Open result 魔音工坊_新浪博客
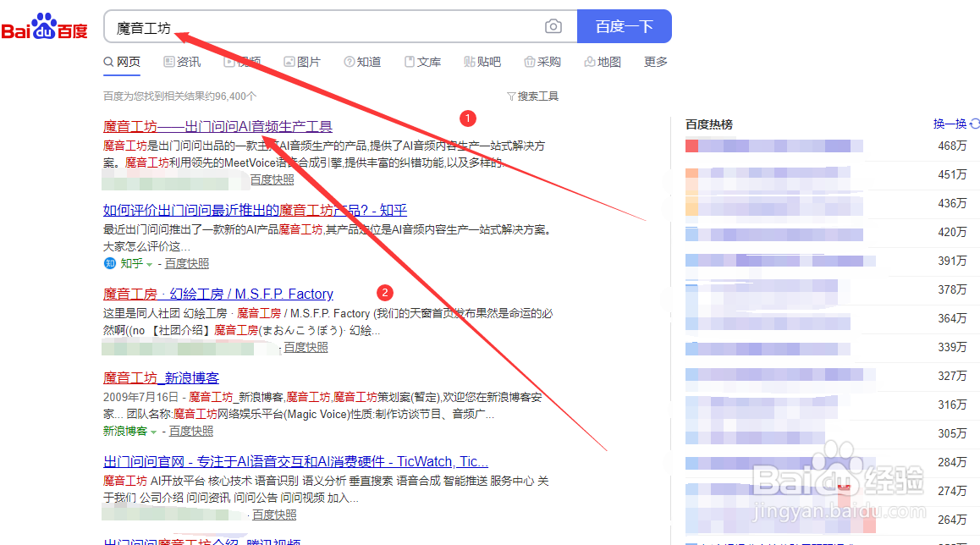 162,377
